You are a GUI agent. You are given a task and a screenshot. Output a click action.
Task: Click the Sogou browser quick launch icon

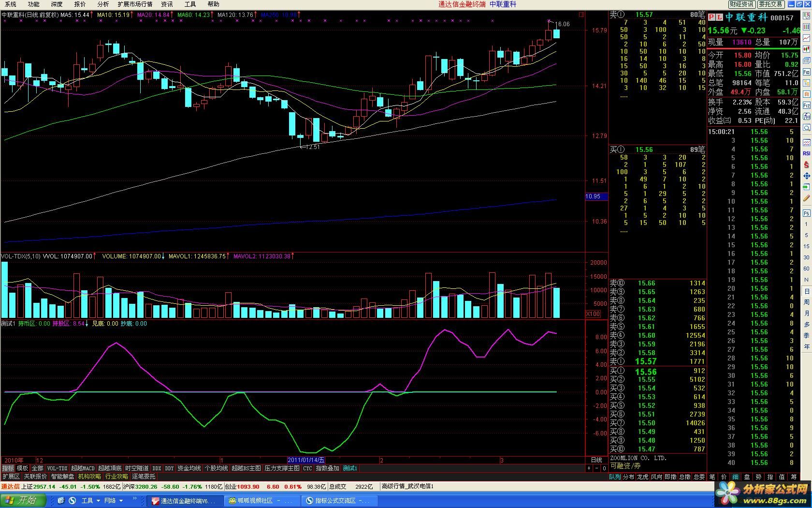pos(72,500)
